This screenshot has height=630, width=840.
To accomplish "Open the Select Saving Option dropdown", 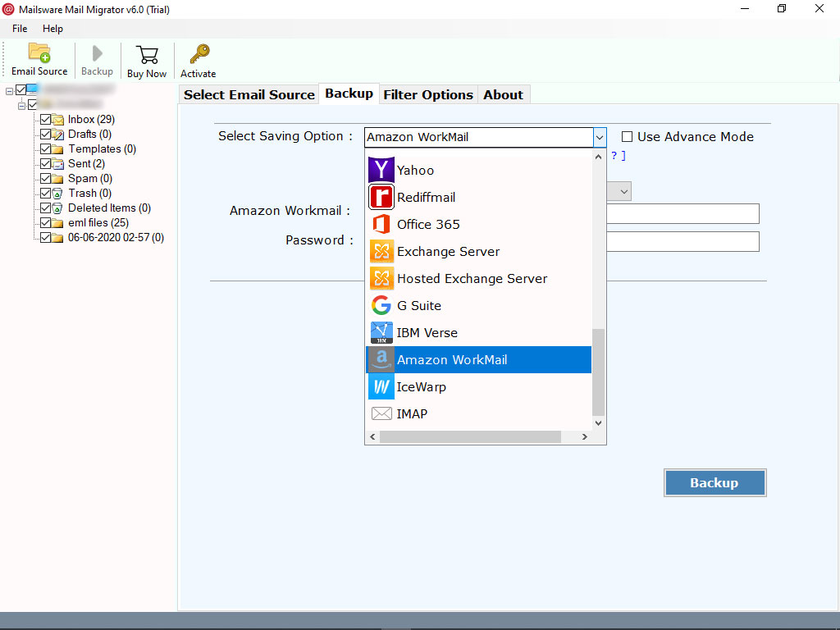I will click(x=599, y=137).
